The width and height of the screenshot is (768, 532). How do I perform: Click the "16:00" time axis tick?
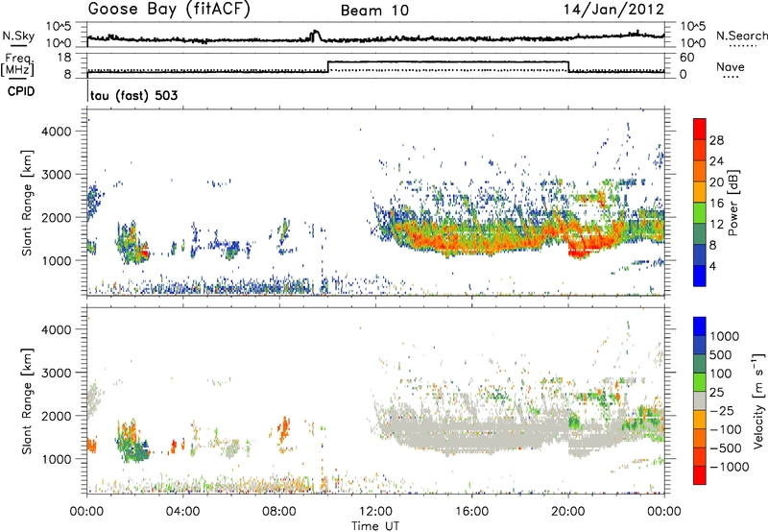click(471, 512)
